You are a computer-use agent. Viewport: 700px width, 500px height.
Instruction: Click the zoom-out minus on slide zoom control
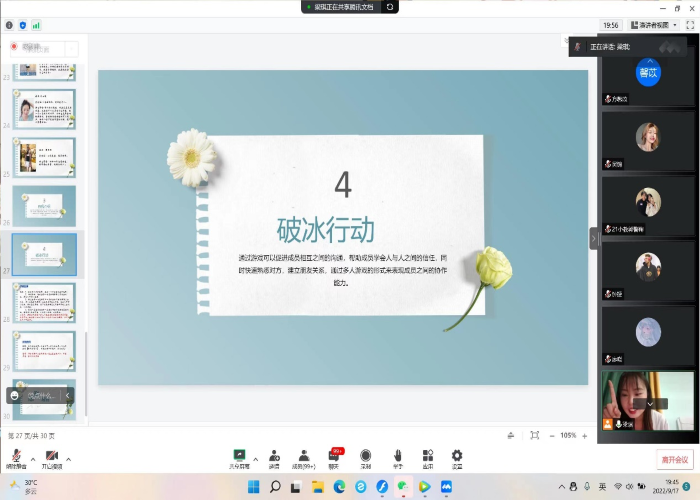pos(551,436)
